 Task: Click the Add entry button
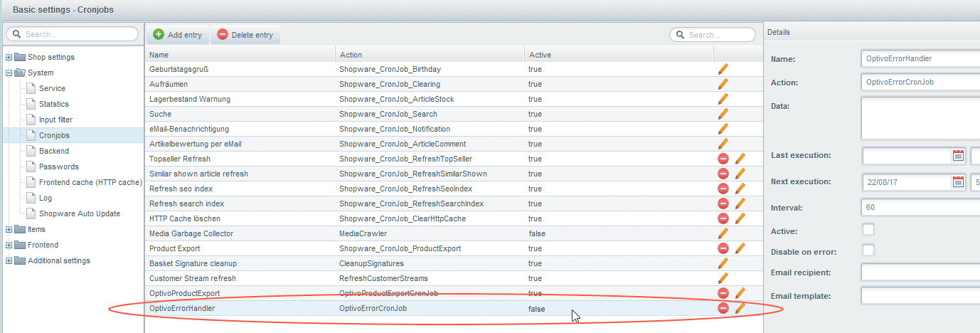[178, 35]
